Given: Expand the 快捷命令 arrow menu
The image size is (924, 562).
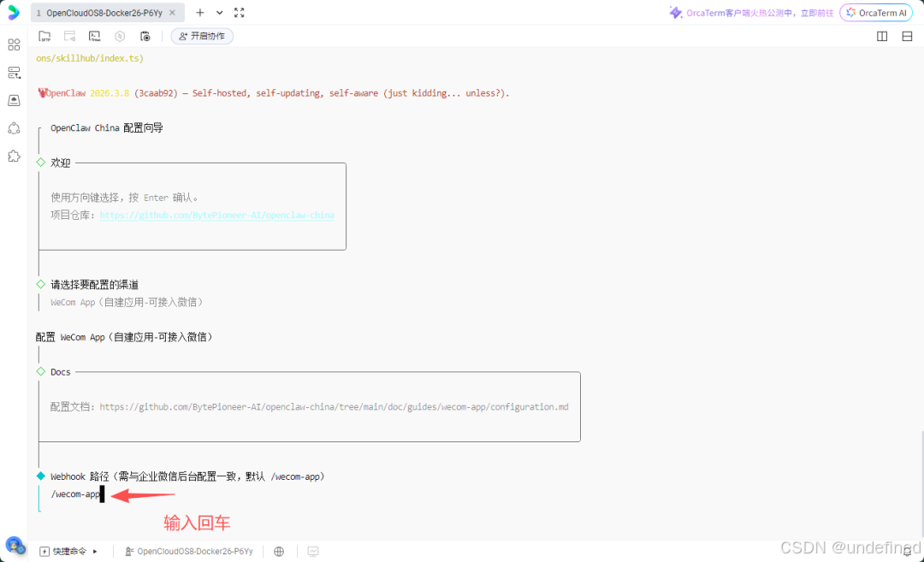Looking at the screenshot, I should click(95, 552).
